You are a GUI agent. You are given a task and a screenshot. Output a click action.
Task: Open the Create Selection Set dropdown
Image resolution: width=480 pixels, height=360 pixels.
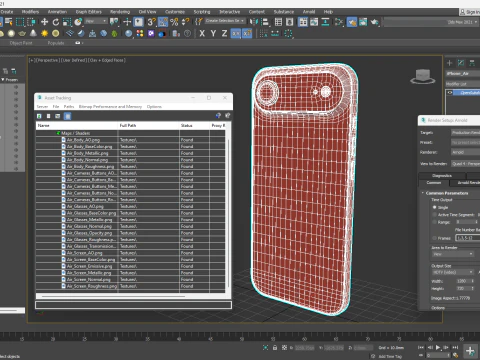pyautogui.click(x=225, y=21)
